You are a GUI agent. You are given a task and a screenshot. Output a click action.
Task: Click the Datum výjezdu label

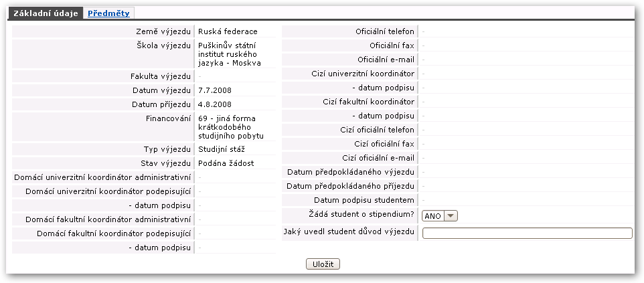(161, 90)
